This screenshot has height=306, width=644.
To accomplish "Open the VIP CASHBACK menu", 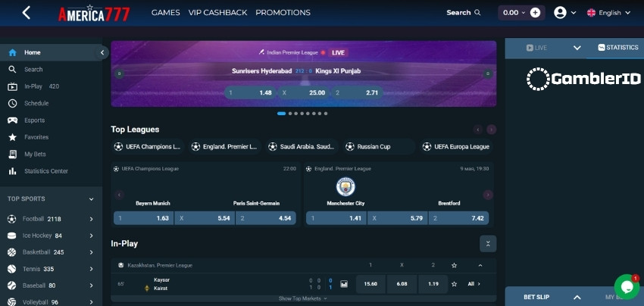I will click(x=217, y=13).
